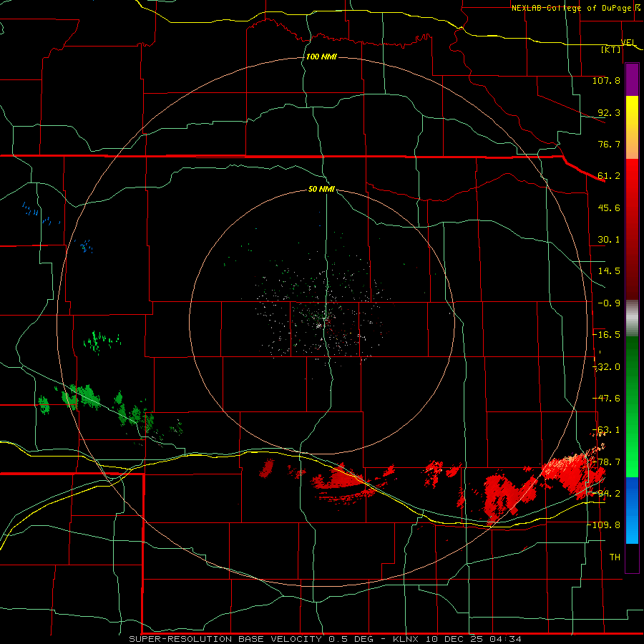Click the 100 NMI range ring label
The width and height of the screenshot is (644, 644).
pyautogui.click(x=321, y=57)
